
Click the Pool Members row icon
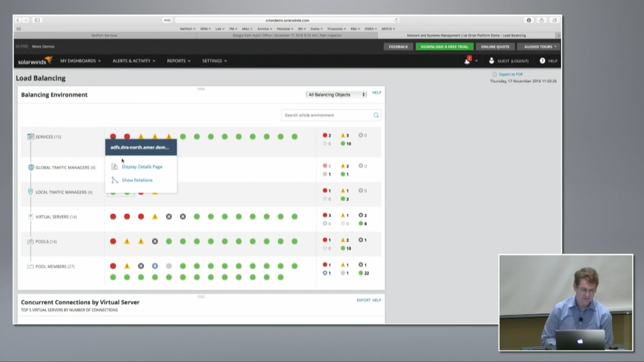[30, 266]
